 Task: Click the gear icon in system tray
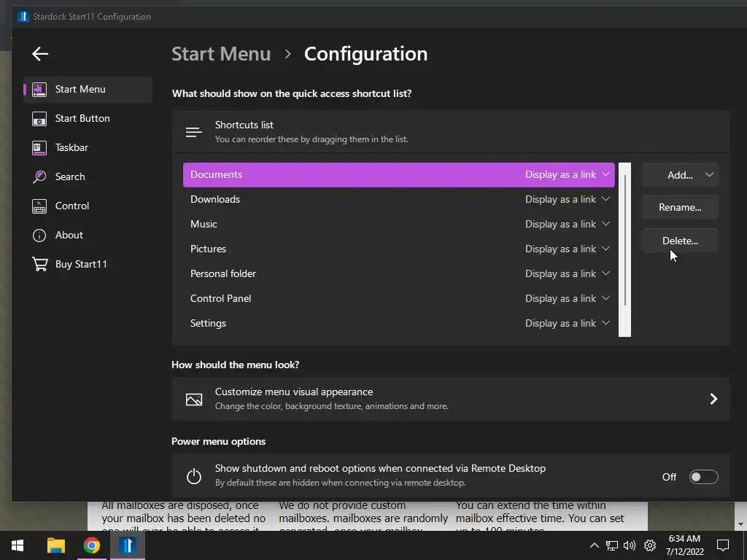pyautogui.click(x=650, y=545)
